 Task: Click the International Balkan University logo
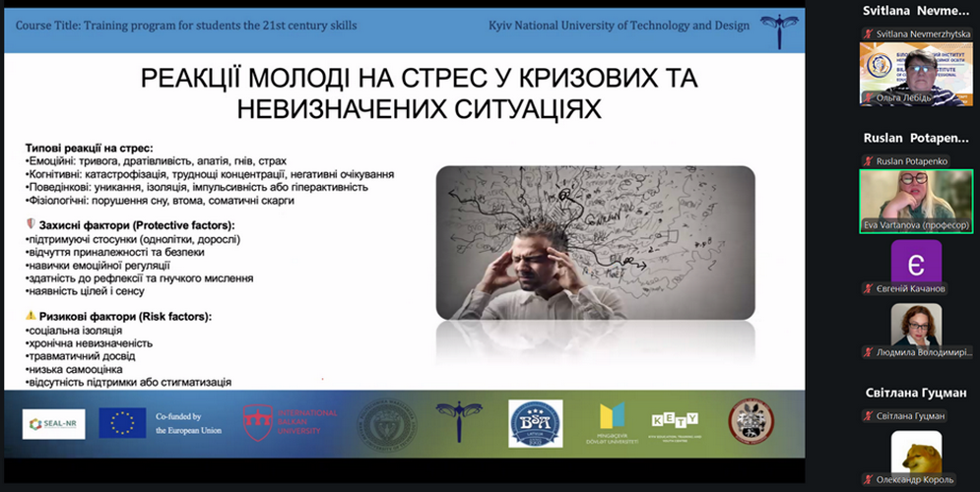(x=290, y=423)
